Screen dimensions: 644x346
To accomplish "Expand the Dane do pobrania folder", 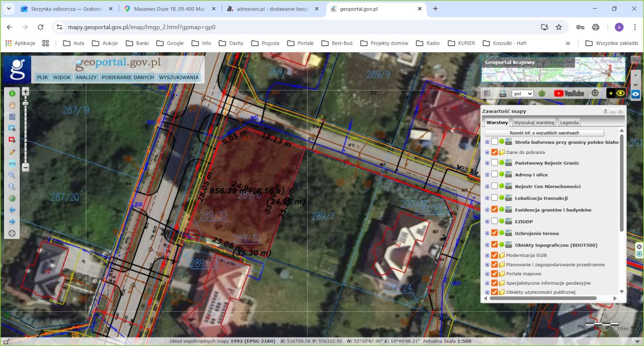I will tap(487, 152).
